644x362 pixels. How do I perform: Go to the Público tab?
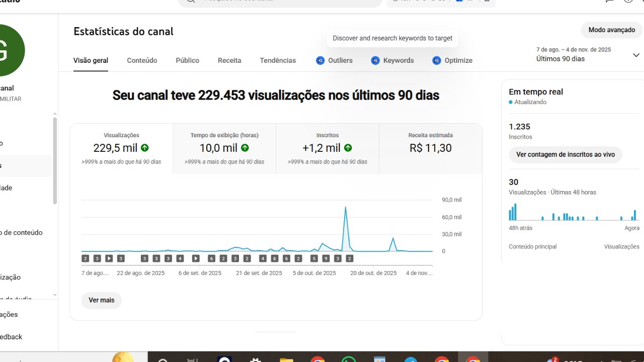click(x=188, y=60)
